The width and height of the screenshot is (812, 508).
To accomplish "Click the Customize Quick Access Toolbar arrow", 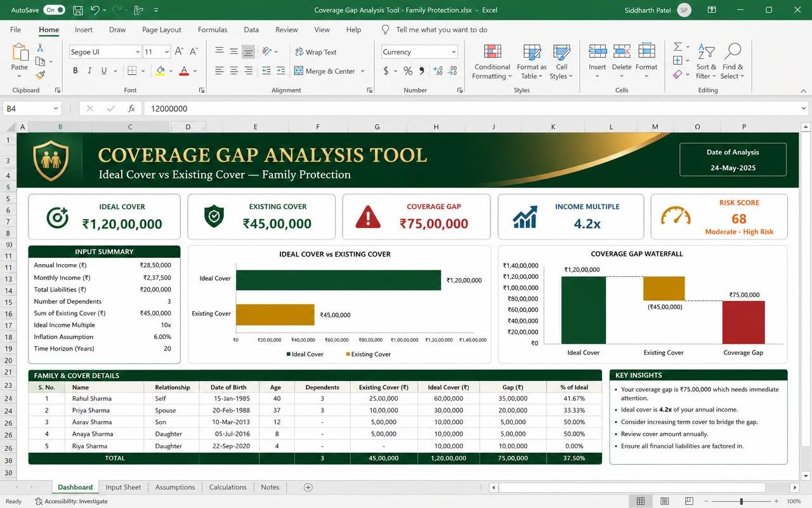I will coord(156,10).
